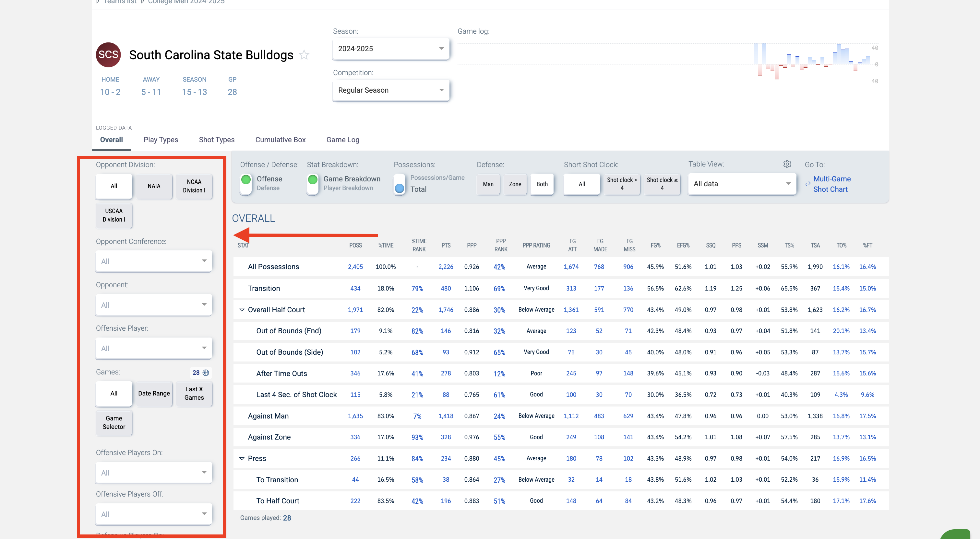This screenshot has height=539, width=980.
Task: Click the favorite star next to team name
Action: click(304, 55)
